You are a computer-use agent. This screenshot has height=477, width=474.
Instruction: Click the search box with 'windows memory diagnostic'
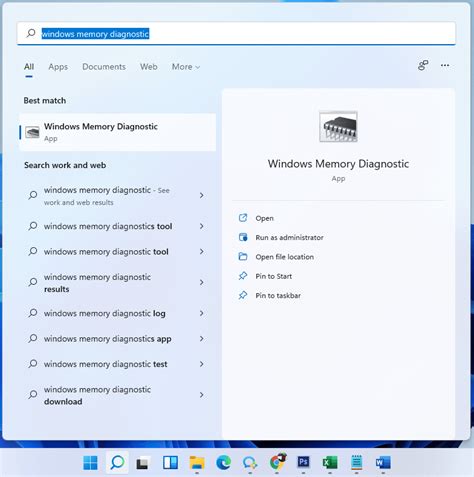tap(236, 33)
